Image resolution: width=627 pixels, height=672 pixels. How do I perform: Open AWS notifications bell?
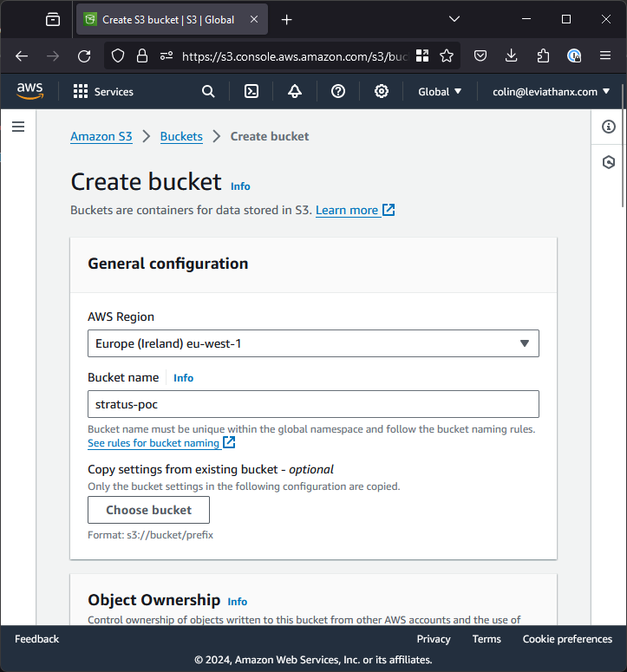pos(295,91)
